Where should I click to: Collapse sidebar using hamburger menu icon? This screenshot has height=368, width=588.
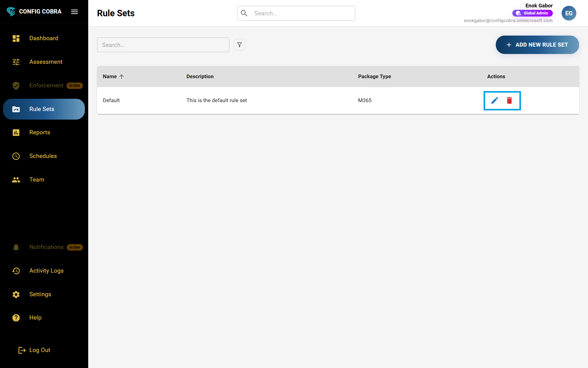[x=74, y=12]
